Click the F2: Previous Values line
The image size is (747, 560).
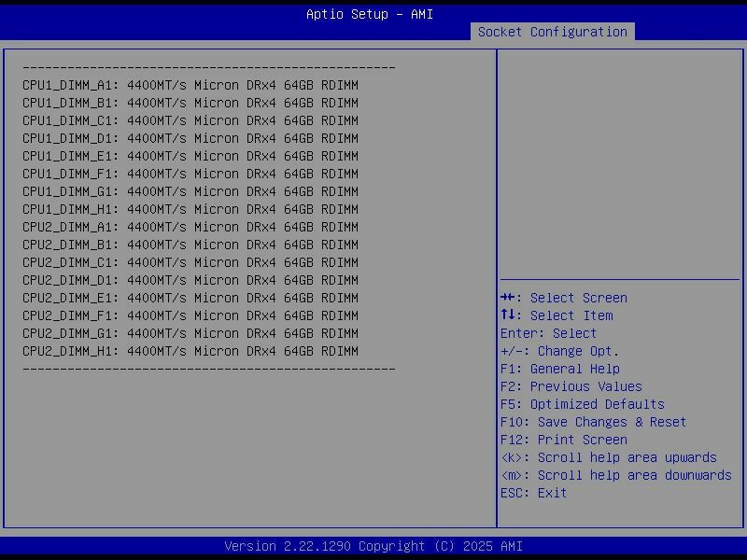(571, 386)
